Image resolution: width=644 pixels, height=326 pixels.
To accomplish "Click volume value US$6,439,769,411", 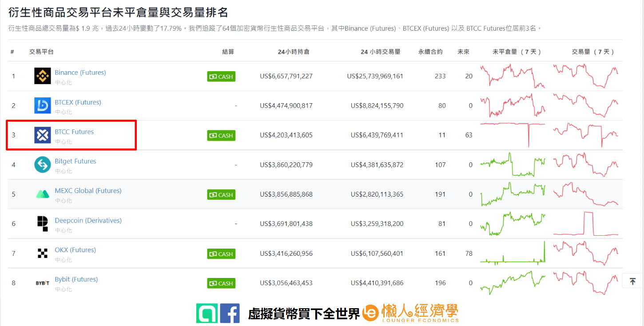I will (377, 135).
